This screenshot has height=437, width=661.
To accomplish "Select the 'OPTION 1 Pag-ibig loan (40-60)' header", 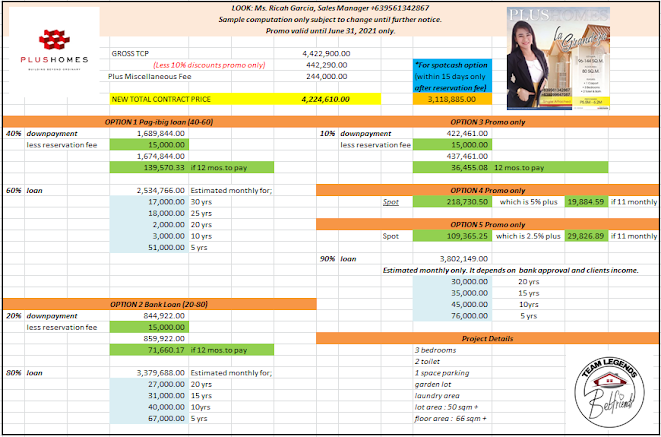I will [x=159, y=122].
